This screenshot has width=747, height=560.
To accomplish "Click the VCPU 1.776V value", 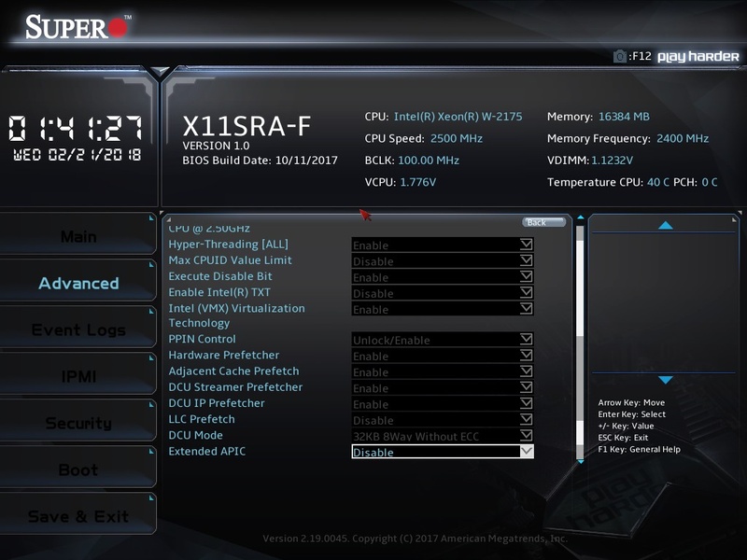I will click(x=417, y=182).
